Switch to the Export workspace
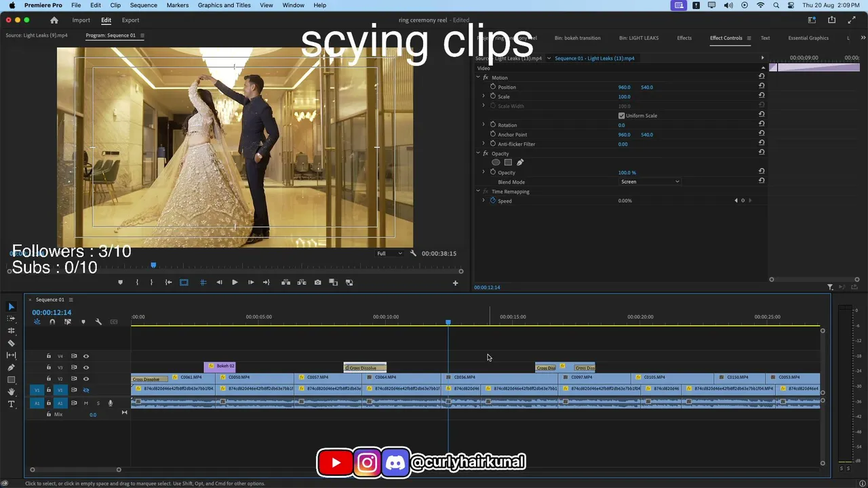 tap(130, 20)
